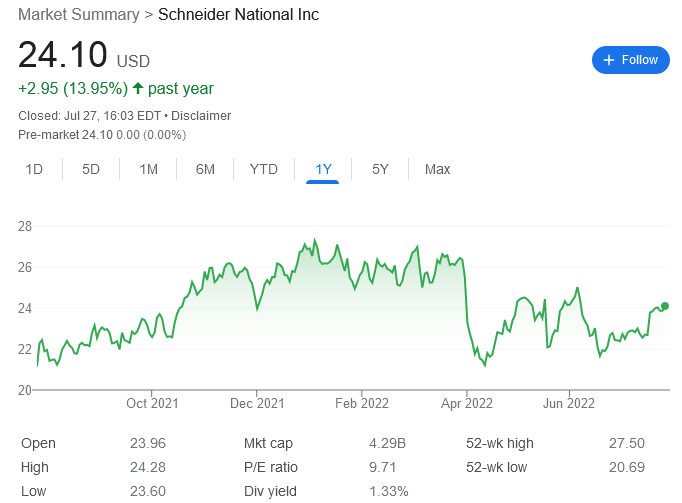
Task: Click the Dec 2021 axis label
Action: (x=257, y=403)
